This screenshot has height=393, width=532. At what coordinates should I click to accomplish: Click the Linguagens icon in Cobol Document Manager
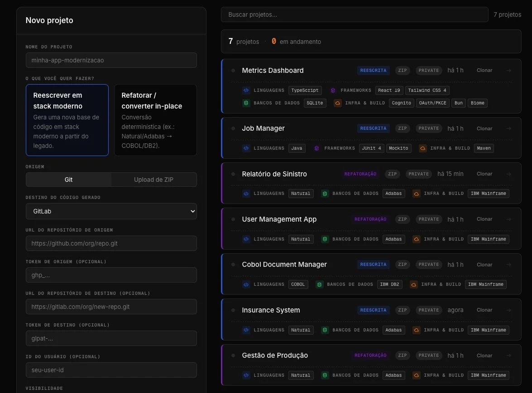pyautogui.click(x=246, y=284)
